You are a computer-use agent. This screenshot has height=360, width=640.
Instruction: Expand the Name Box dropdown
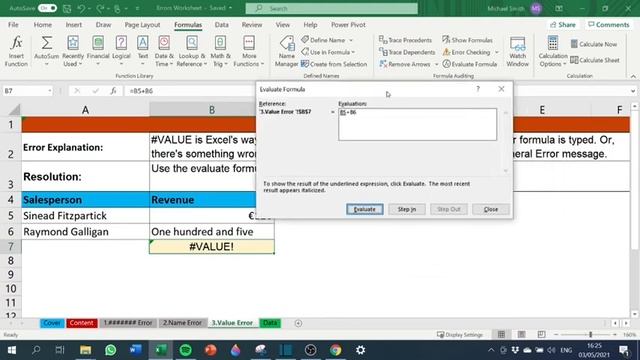click(49, 91)
